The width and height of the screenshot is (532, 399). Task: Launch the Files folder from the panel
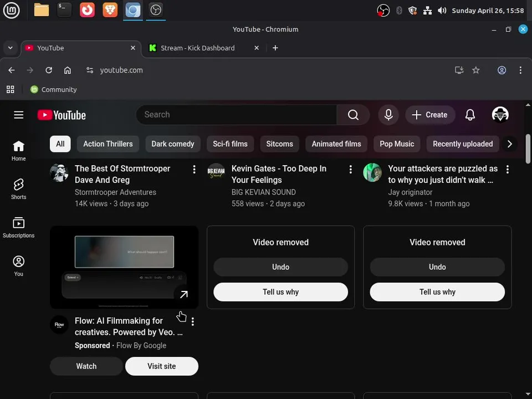click(42, 10)
